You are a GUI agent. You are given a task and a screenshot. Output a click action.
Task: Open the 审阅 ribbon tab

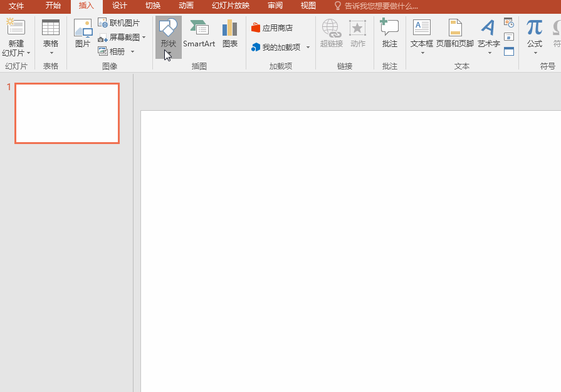pos(275,6)
